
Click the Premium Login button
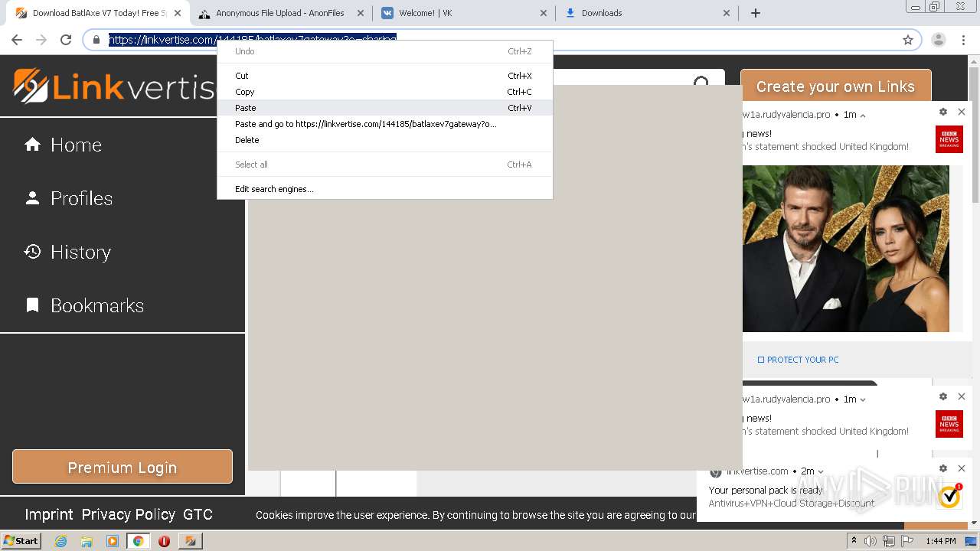[122, 467]
